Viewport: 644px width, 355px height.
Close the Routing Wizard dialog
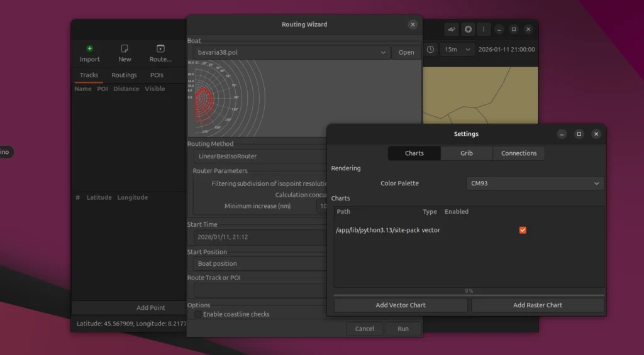coord(413,25)
